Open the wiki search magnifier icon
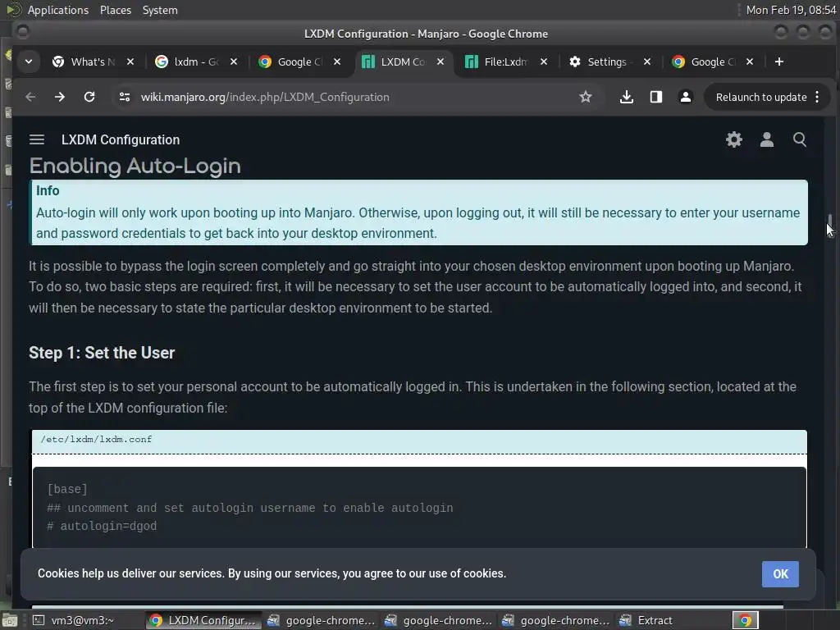This screenshot has height=630, width=840. click(x=799, y=139)
